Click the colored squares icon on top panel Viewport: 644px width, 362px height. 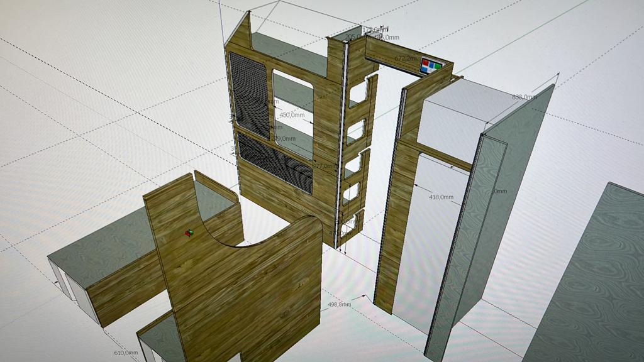431,66
